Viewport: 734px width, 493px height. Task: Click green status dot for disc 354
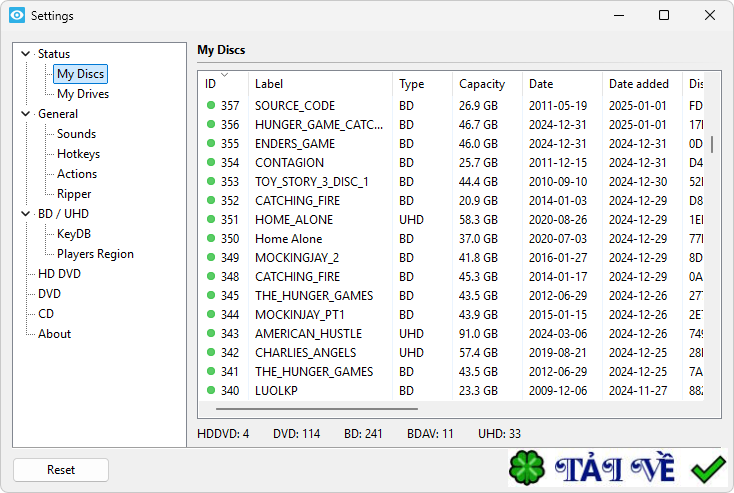pyautogui.click(x=211, y=162)
